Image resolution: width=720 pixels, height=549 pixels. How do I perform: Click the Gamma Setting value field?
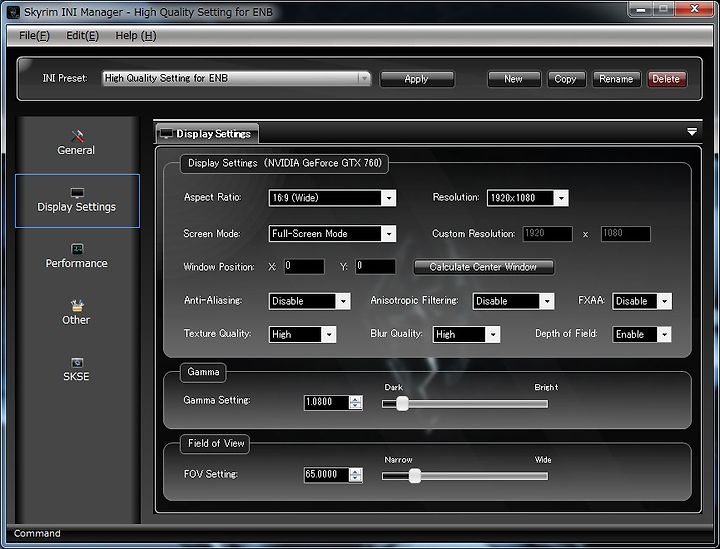click(326, 402)
